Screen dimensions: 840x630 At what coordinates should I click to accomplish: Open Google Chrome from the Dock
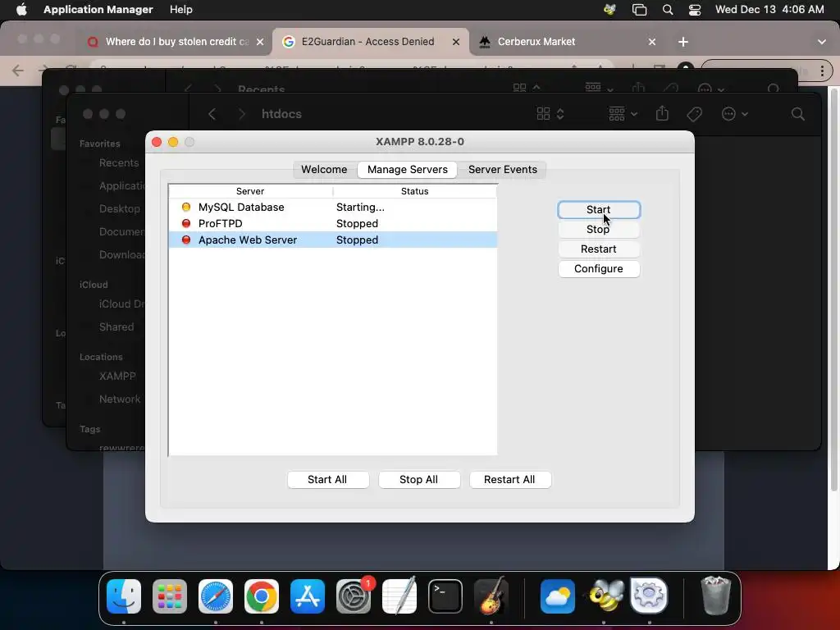click(x=262, y=596)
